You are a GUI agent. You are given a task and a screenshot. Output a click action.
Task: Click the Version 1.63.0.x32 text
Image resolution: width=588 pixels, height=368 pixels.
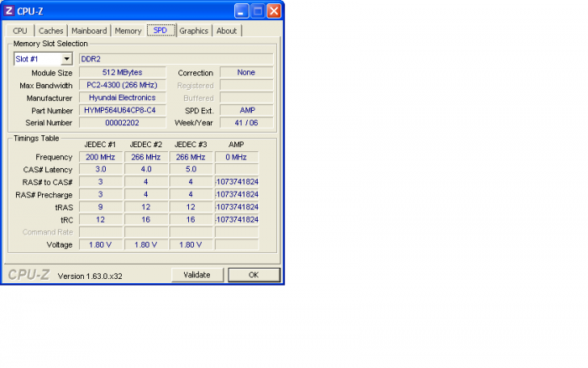click(90, 276)
